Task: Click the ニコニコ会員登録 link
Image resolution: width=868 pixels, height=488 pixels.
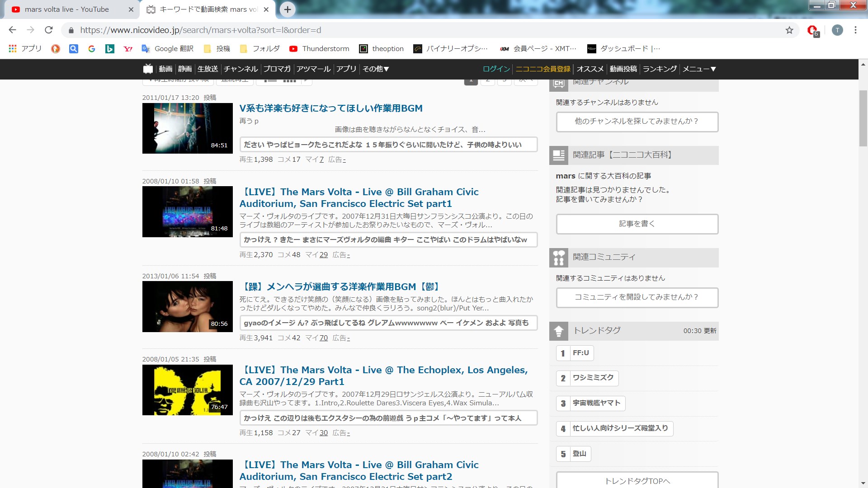Action: [x=543, y=69]
